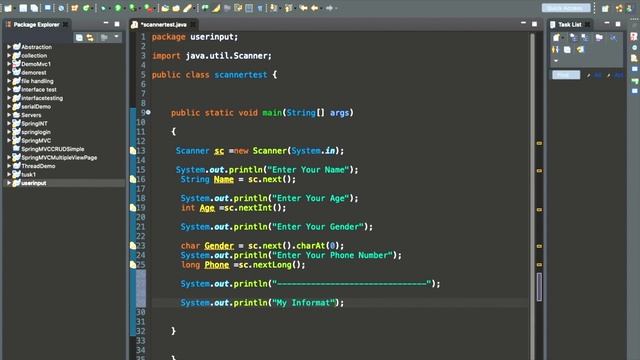Click the Find field in Task List
This screenshot has width=640, height=360.
[566, 75]
